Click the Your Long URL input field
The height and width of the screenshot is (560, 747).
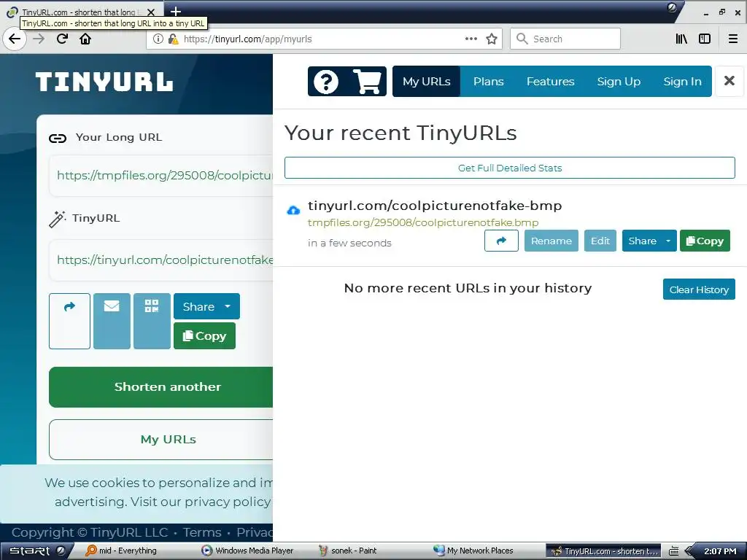tap(161, 175)
